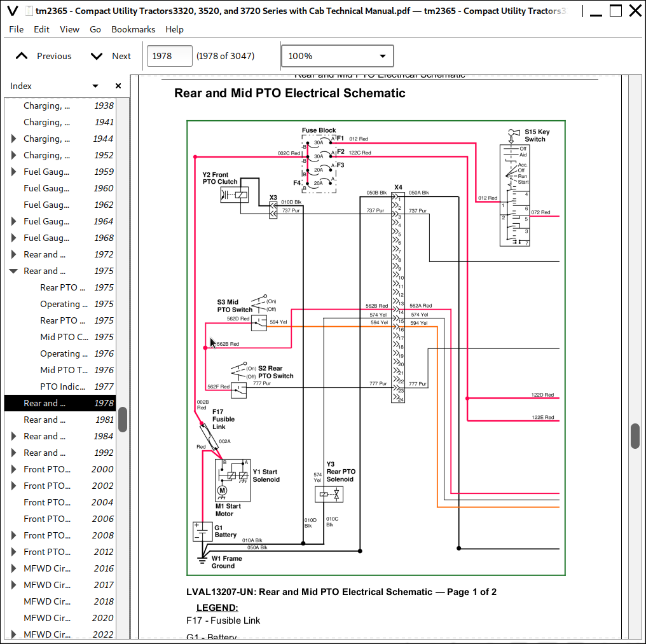
Task: Click the "Y2 Front PTO Clutch" label
Action: [220, 178]
